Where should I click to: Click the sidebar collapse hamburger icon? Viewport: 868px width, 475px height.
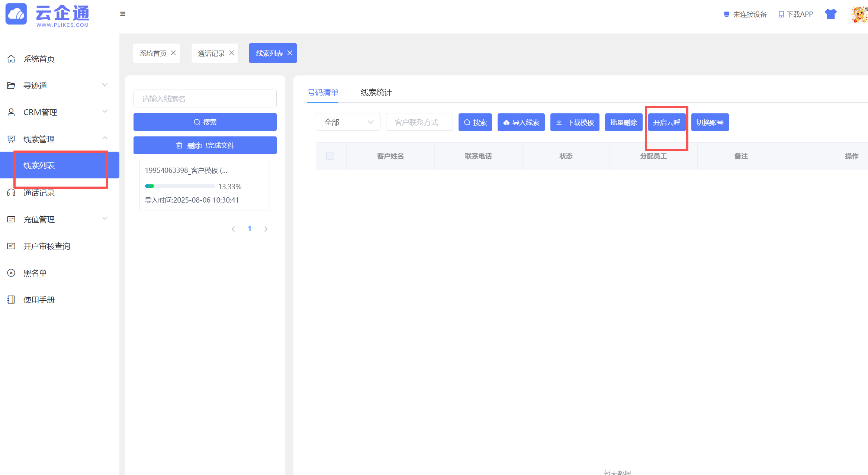coord(123,14)
